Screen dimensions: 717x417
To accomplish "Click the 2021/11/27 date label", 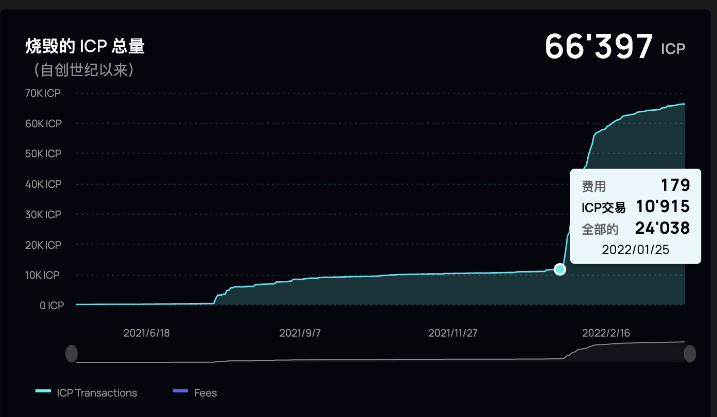I will click(453, 333).
